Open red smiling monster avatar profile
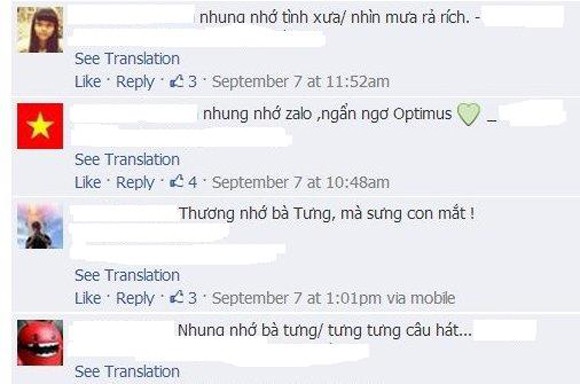Image resolution: width=580 pixels, height=384 pixels. click(40, 343)
